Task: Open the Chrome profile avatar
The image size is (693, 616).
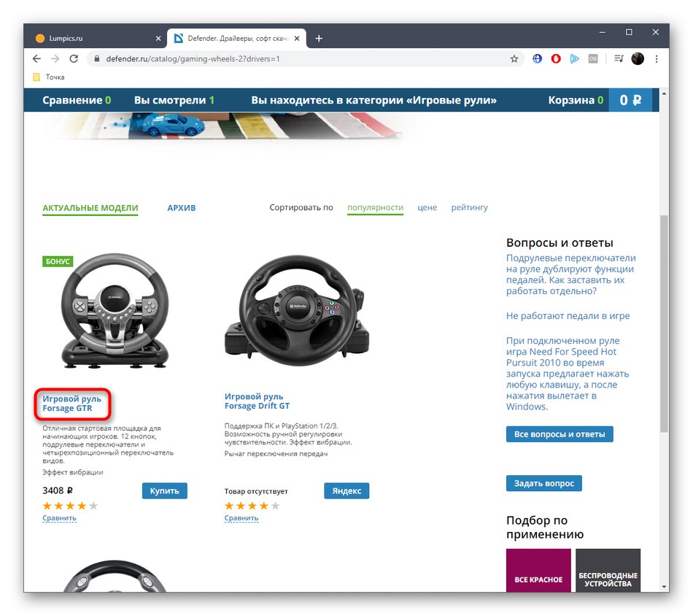Action: click(638, 58)
